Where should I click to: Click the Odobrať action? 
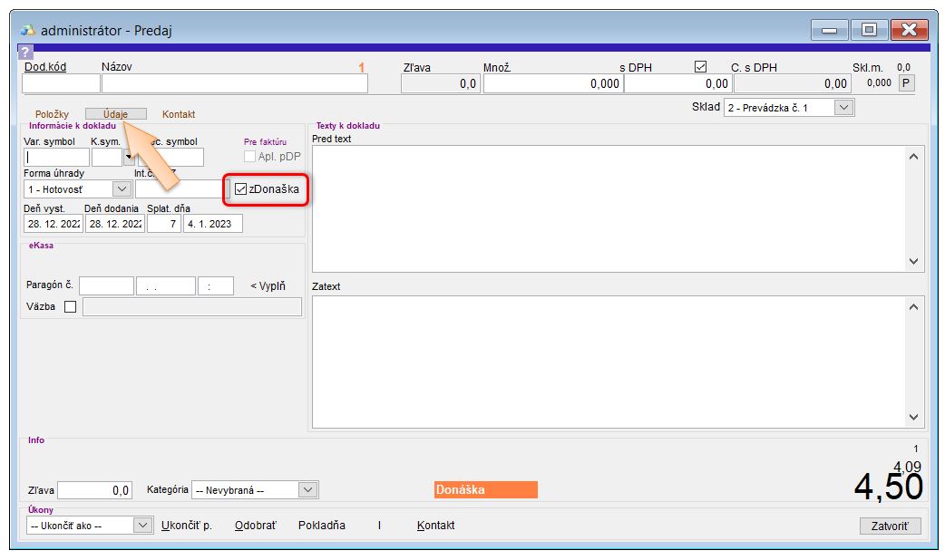pyautogui.click(x=255, y=526)
